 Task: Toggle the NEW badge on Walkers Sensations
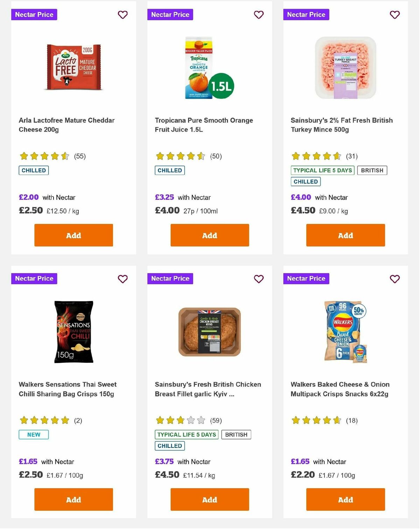33,434
